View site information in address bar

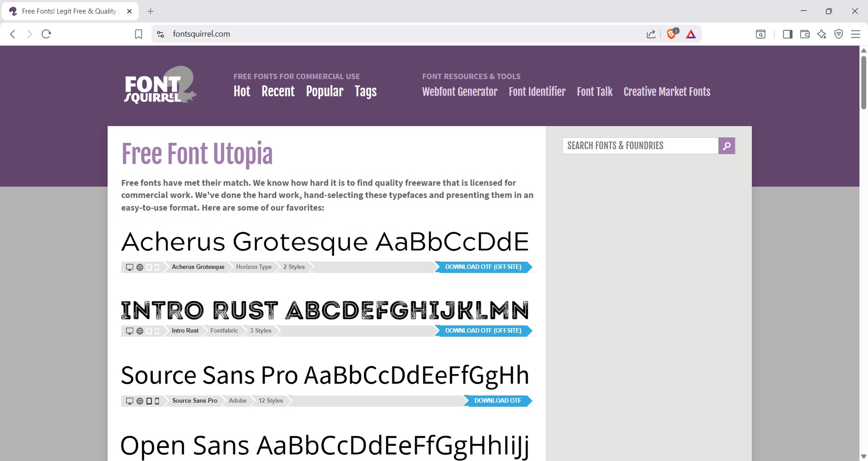160,34
